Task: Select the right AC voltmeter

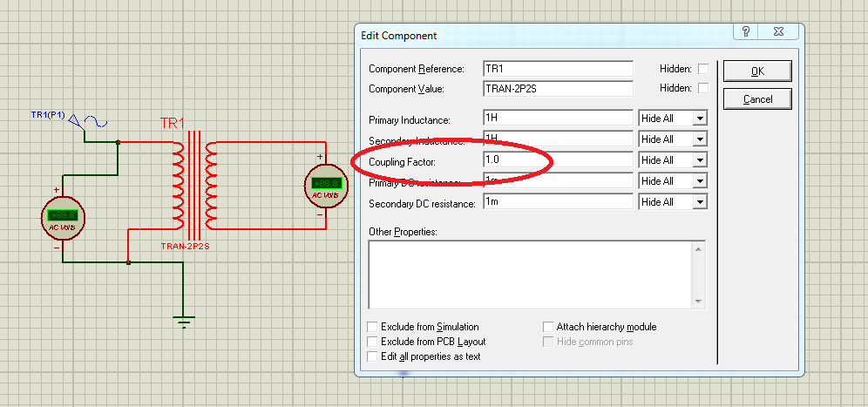Action: pos(326,186)
